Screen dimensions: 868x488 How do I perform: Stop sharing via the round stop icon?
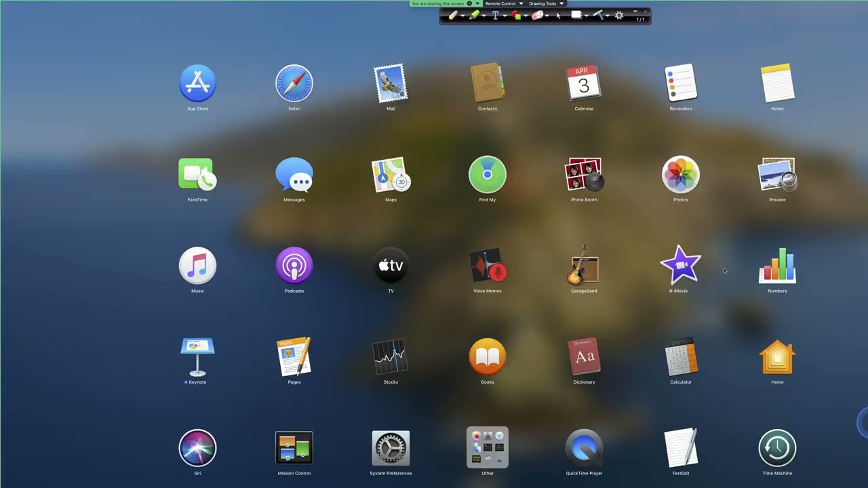469,3
